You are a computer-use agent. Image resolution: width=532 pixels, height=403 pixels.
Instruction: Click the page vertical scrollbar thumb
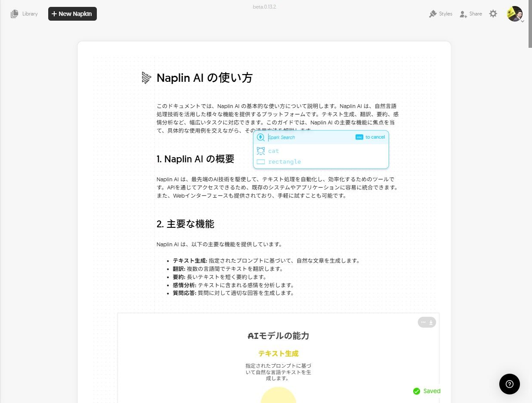pyautogui.click(x=530, y=24)
